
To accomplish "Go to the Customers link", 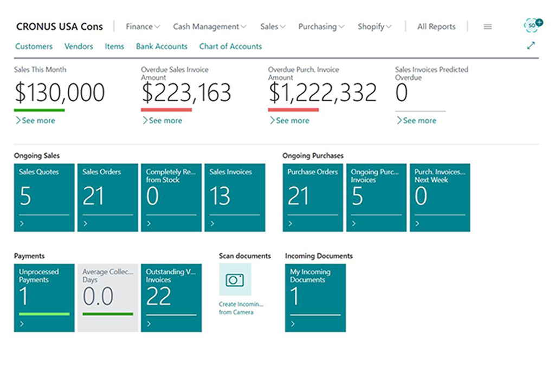I will (x=34, y=47).
